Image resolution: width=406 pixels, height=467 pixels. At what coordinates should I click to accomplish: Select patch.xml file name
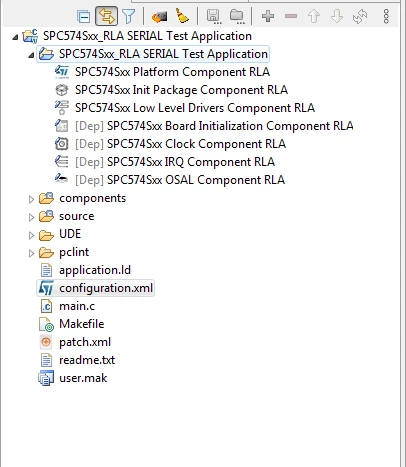(85, 342)
